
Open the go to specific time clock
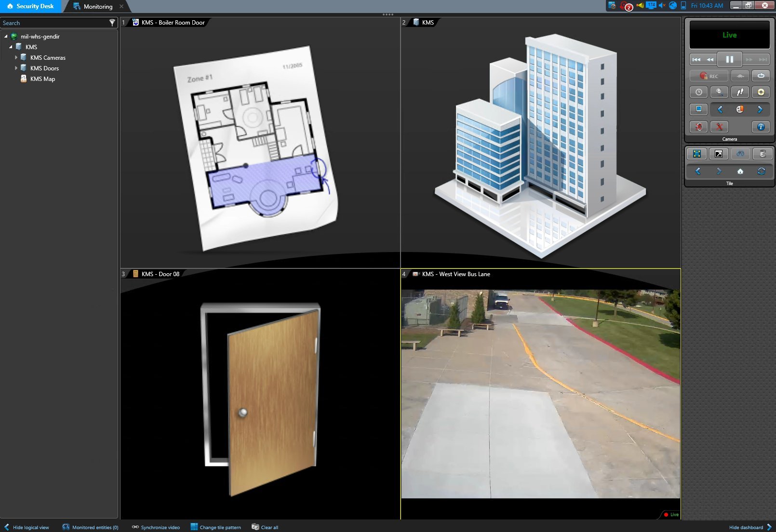point(699,92)
